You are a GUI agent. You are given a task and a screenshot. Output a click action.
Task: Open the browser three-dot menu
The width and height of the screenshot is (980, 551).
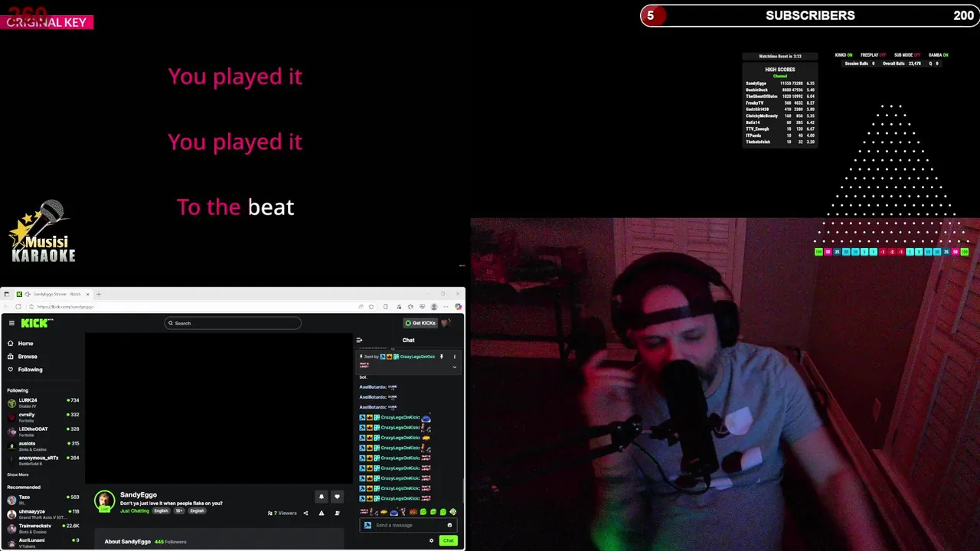coord(446,307)
